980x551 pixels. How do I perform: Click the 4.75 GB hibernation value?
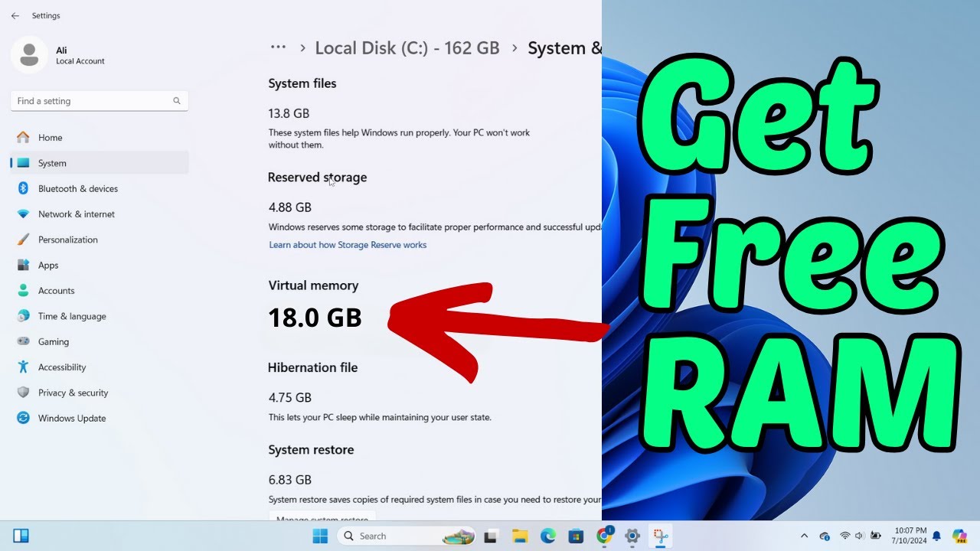(x=290, y=398)
